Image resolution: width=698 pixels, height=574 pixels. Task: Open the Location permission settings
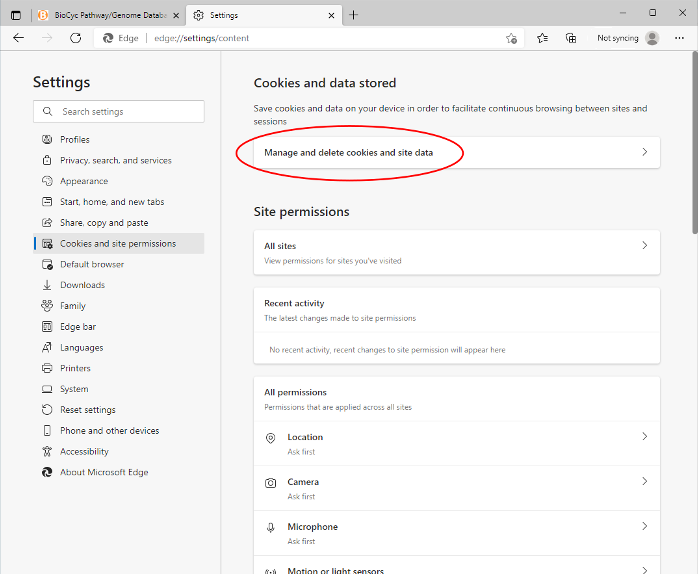[456, 443]
